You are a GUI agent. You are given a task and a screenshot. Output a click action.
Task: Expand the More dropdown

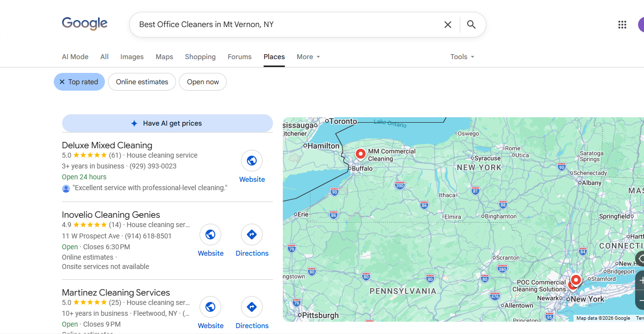(308, 57)
